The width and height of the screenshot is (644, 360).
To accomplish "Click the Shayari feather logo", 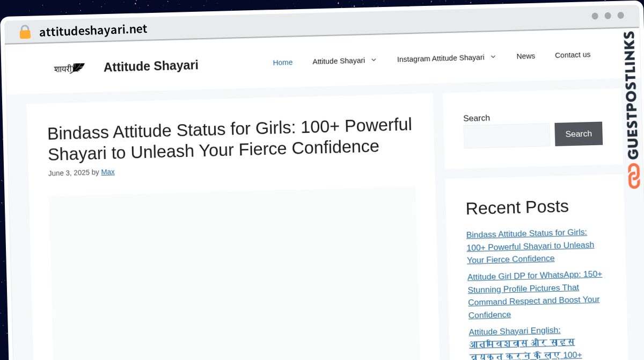I will pos(69,68).
